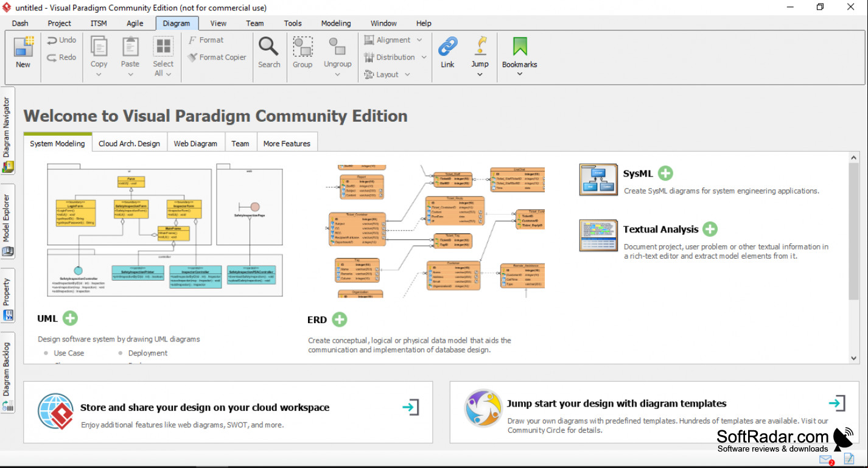The image size is (868, 468).
Task: Click the SysML thumbnail icon
Action: click(x=598, y=179)
